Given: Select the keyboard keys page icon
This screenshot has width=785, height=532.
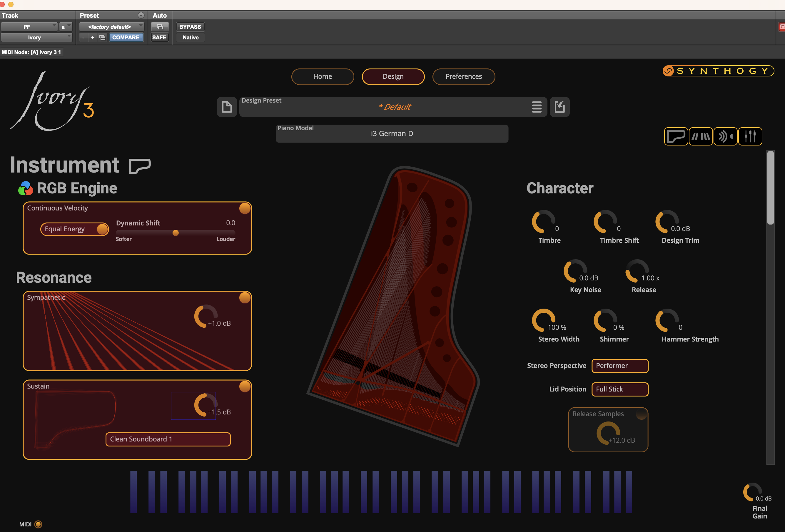Looking at the screenshot, I should point(701,136).
